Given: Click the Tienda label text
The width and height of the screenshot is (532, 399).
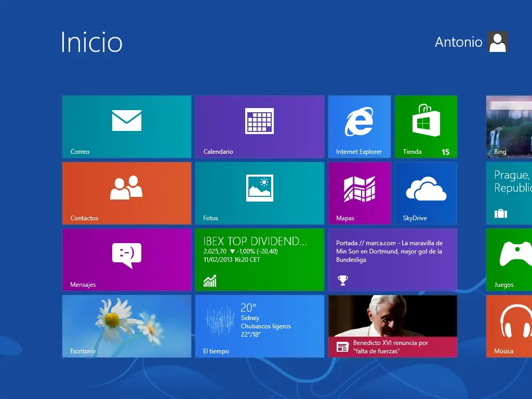Looking at the screenshot, I should tap(412, 152).
